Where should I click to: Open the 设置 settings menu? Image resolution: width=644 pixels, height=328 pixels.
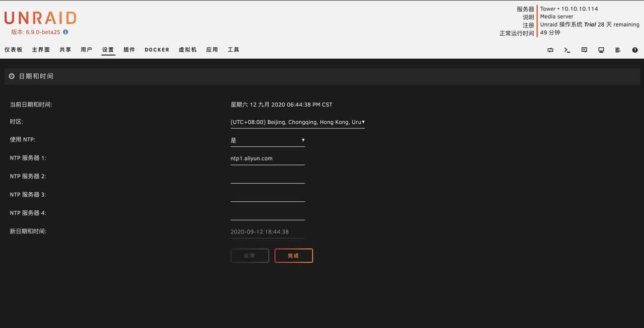(108, 50)
